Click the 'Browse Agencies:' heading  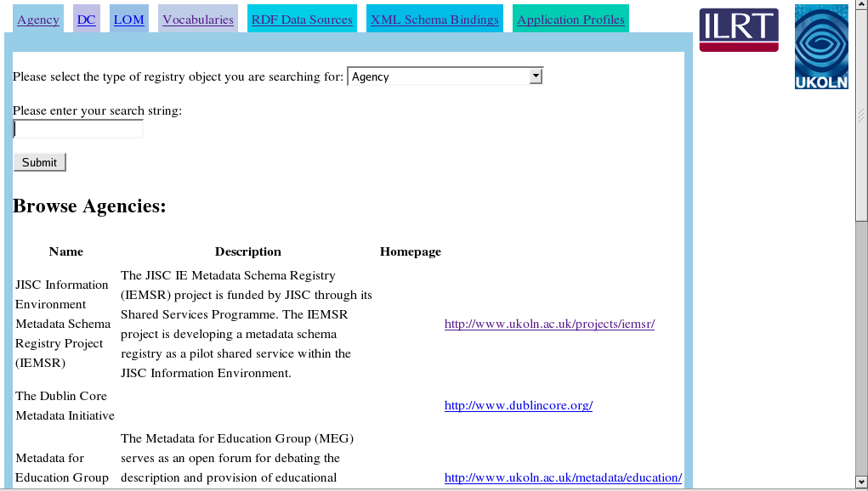(x=89, y=206)
